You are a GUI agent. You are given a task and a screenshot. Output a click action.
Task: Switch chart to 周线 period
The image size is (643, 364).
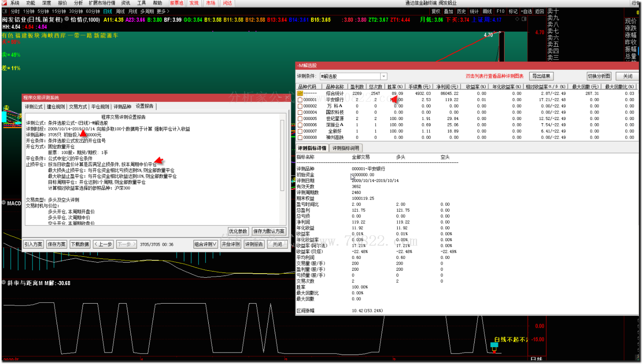point(120,12)
